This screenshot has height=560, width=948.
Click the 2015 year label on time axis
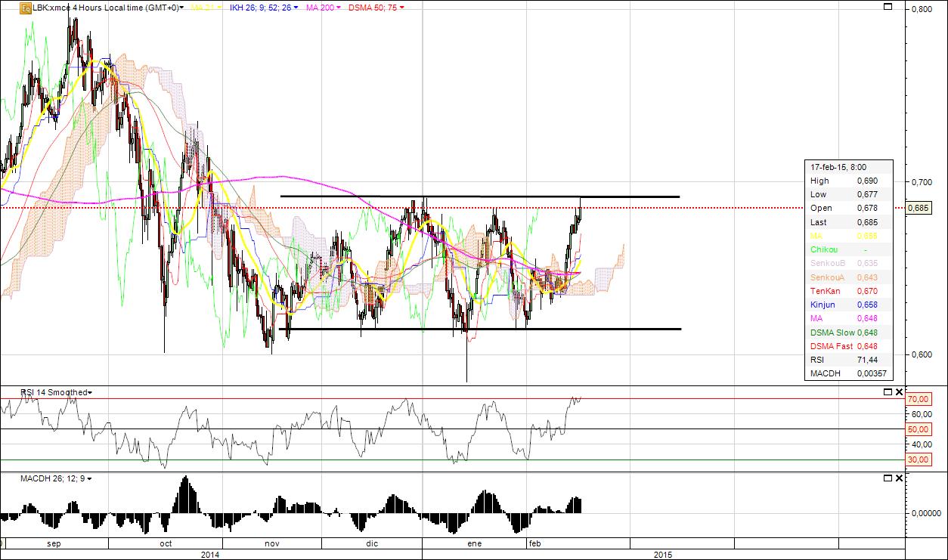coord(663,554)
